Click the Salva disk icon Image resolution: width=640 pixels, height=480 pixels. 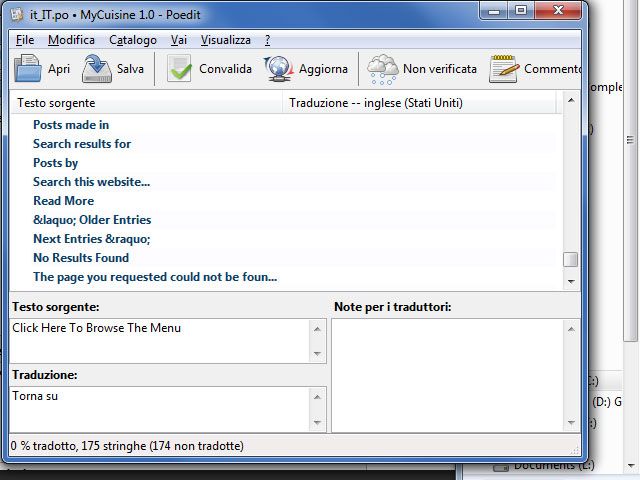pos(97,69)
